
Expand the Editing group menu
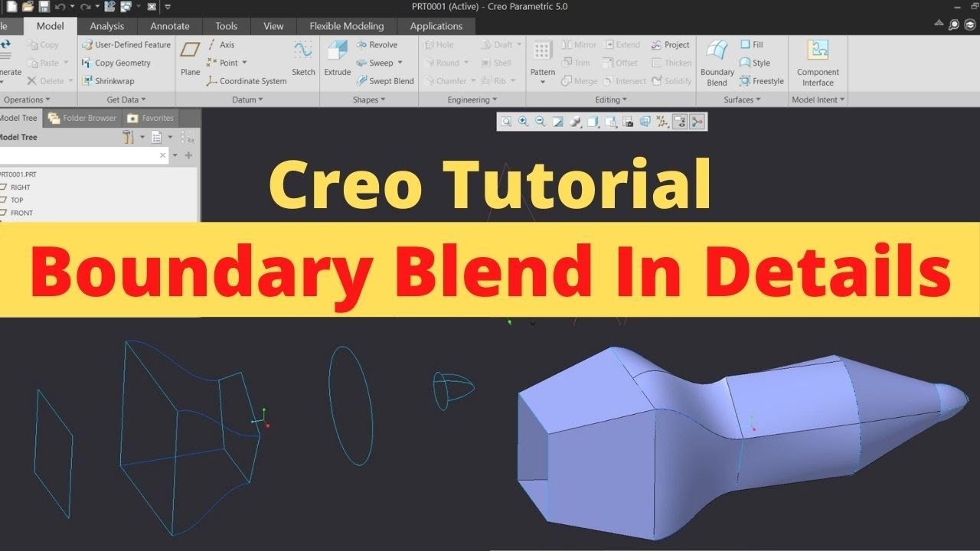[x=611, y=99]
